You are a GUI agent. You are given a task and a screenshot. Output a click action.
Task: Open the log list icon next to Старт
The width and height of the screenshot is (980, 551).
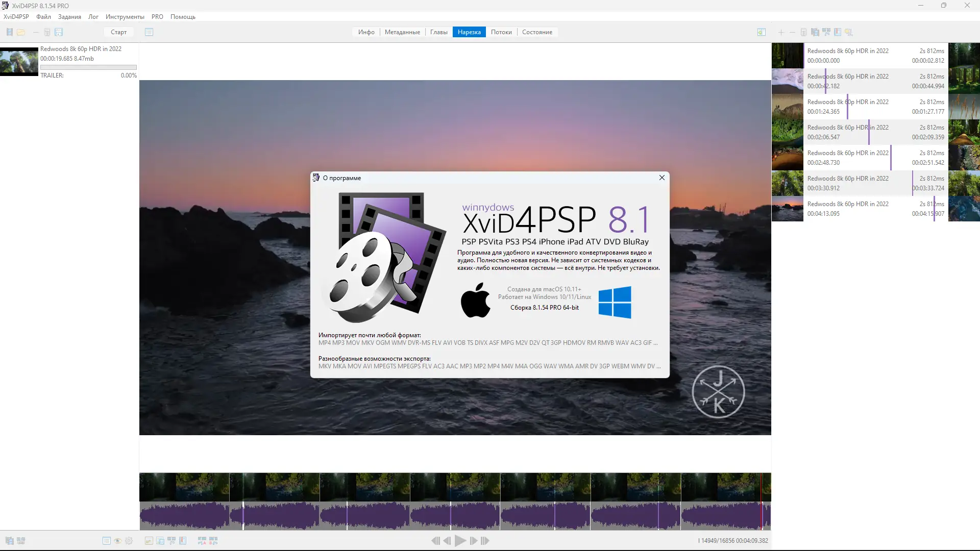[149, 32]
